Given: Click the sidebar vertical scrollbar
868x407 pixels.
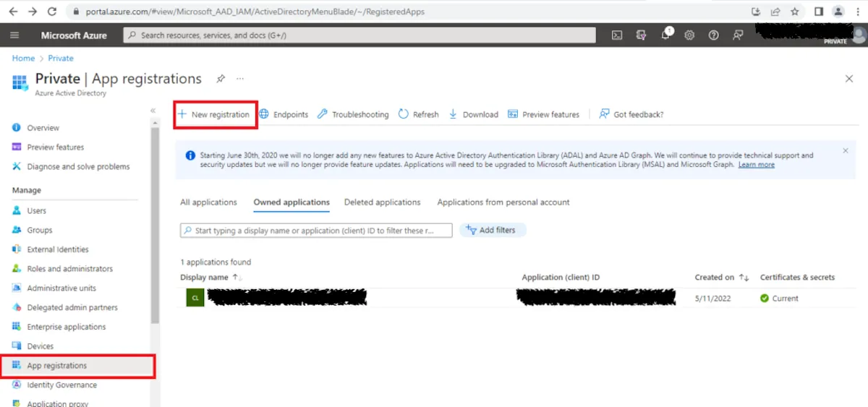Looking at the screenshot, I should pyautogui.click(x=155, y=224).
